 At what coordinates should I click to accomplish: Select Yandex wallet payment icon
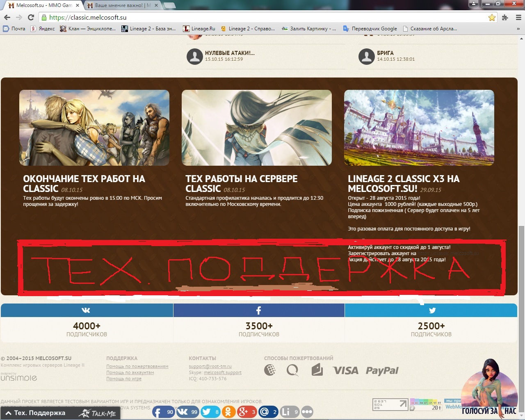(x=317, y=370)
